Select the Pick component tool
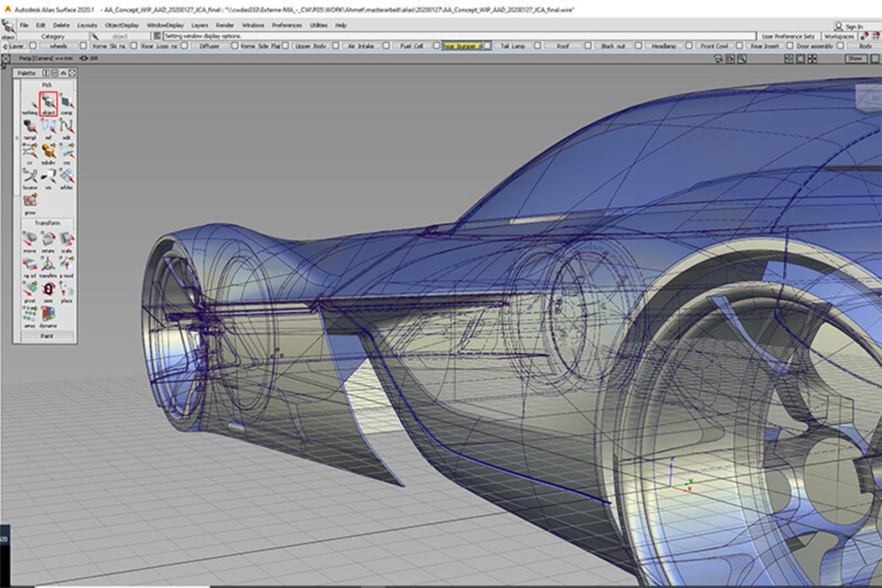 (x=67, y=104)
